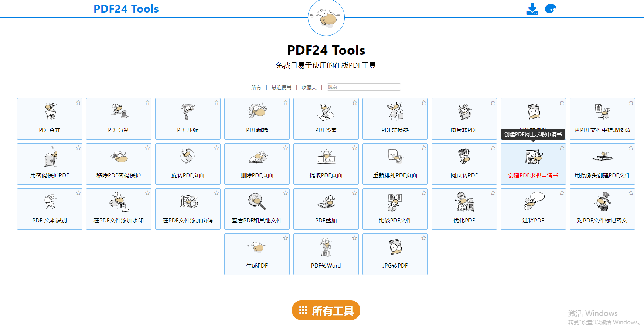Favorite the PDF分割 tile star

point(147,102)
